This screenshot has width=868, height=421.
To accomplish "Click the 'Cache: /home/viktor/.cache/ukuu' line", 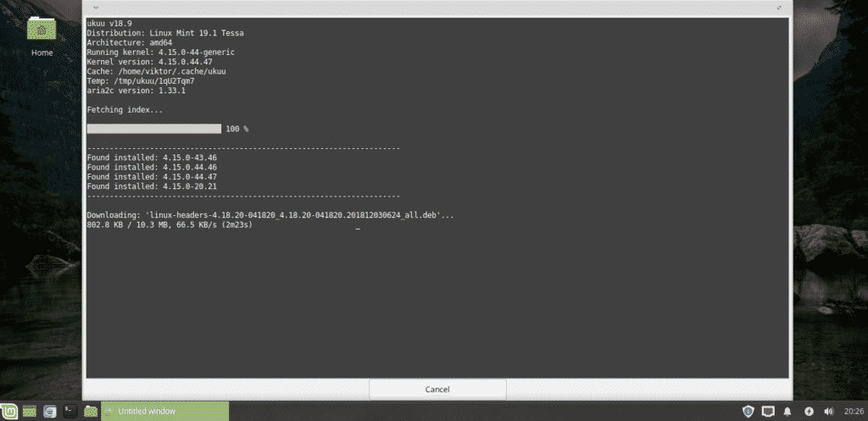I will point(156,71).
